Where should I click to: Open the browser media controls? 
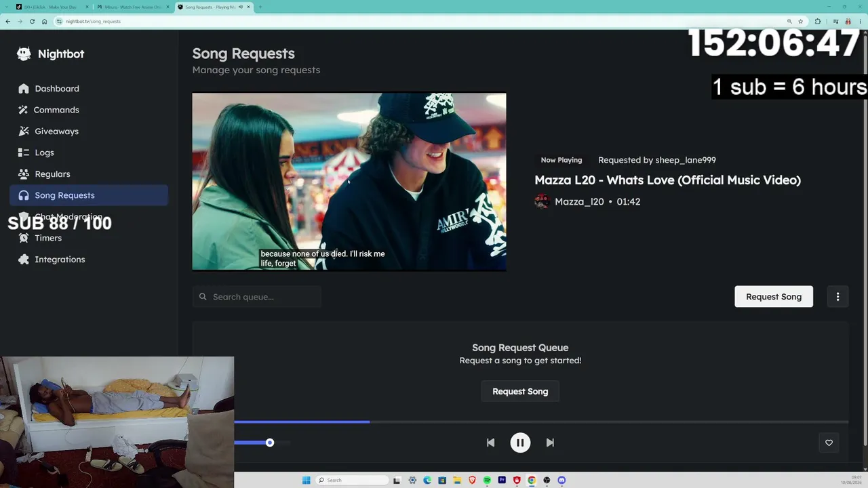point(835,21)
